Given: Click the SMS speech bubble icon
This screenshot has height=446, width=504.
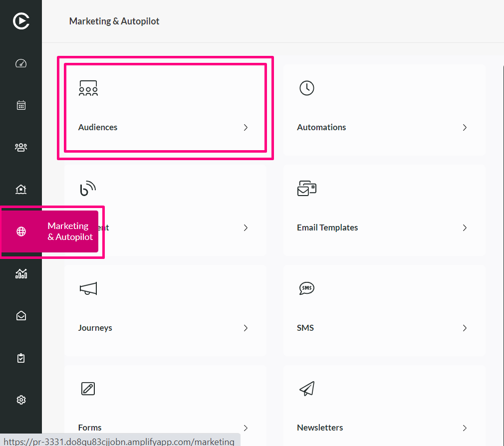Looking at the screenshot, I should 307,288.
